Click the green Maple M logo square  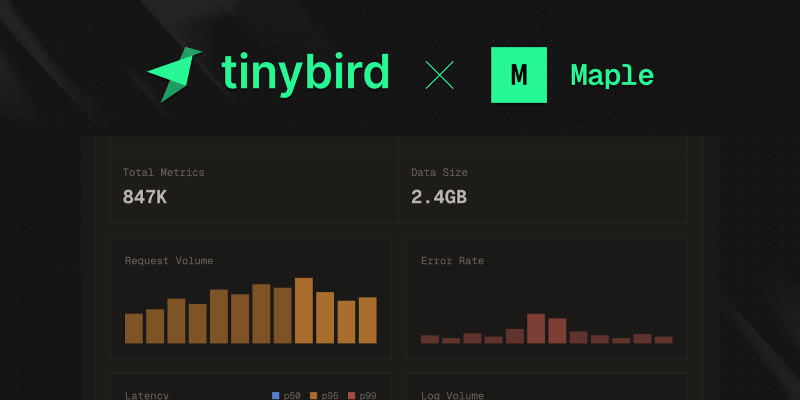(519, 75)
